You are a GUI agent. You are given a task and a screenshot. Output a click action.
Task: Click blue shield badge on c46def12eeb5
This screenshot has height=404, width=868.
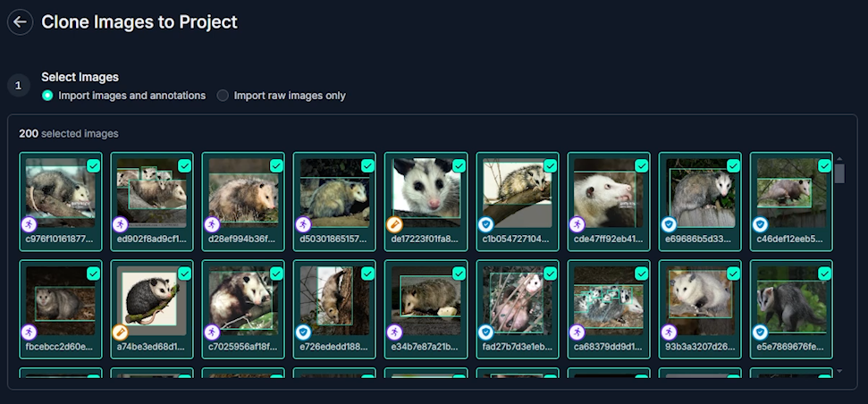pyautogui.click(x=760, y=224)
